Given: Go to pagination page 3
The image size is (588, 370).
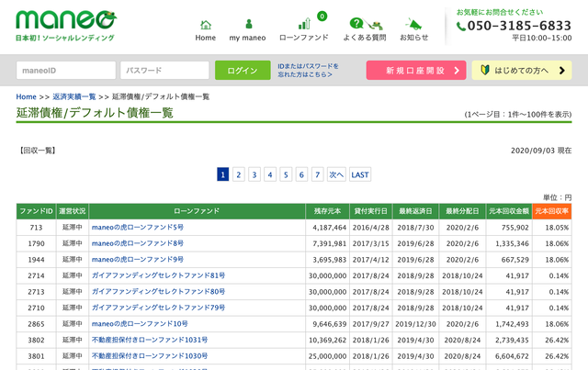Looking at the screenshot, I should (x=254, y=174).
